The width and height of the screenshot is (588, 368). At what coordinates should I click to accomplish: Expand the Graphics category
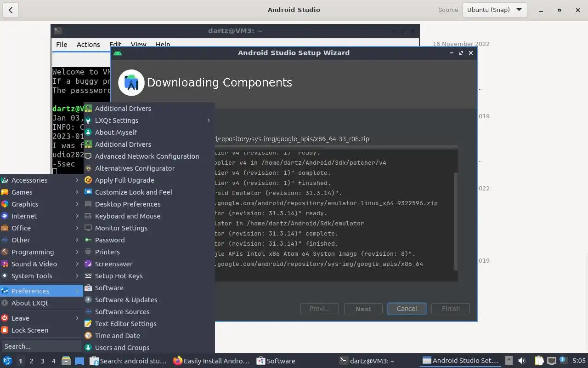tap(41, 204)
